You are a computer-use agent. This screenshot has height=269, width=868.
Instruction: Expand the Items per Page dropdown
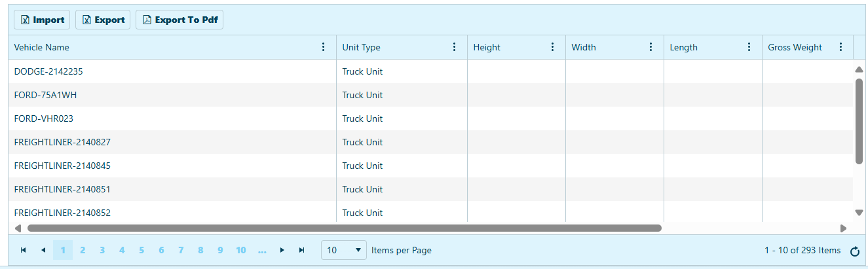pos(344,250)
